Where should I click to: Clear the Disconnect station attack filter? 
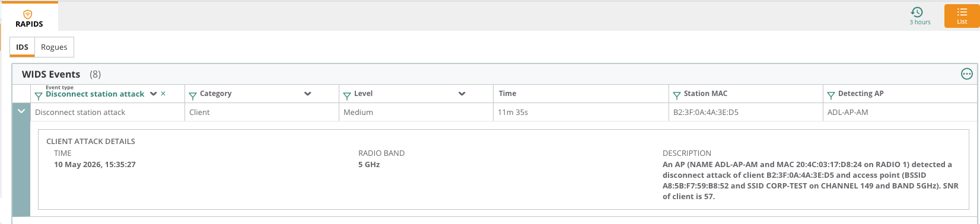tap(163, 94)
